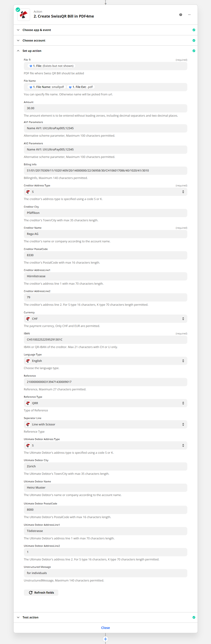Viewport: 211px width, 644px height.
Task: Open the Reference Type dropdown showing QRR
Action: click(x=105, y=403)
